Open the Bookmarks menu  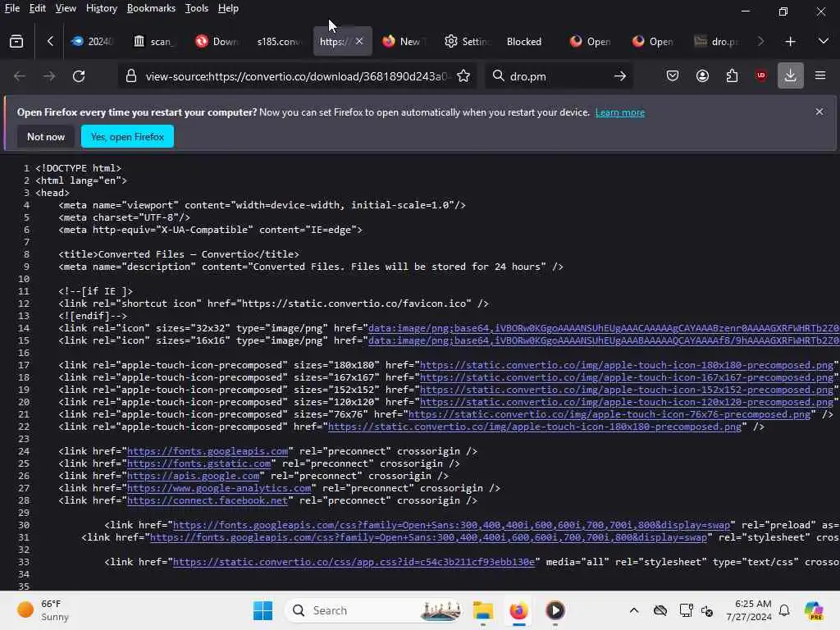[x=151, y=8]
